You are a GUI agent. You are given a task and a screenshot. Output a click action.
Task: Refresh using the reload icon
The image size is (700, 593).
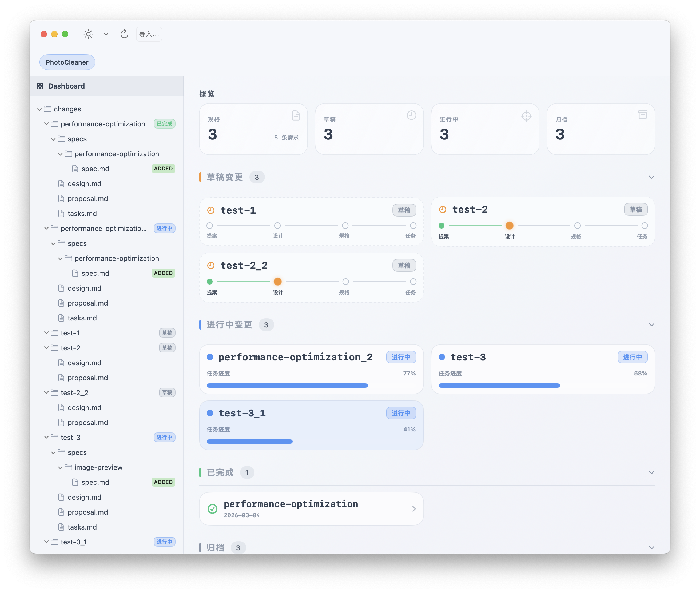pos(124,34)
